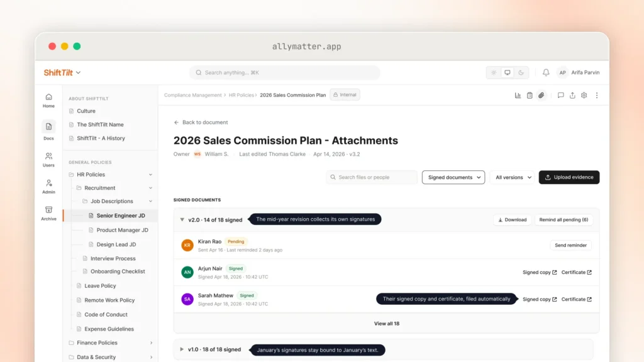Screen dimensions: 644x362
Task: Collapse the Recruitment folder chevron
Action: pyautogui.click(x=151, y=188)
